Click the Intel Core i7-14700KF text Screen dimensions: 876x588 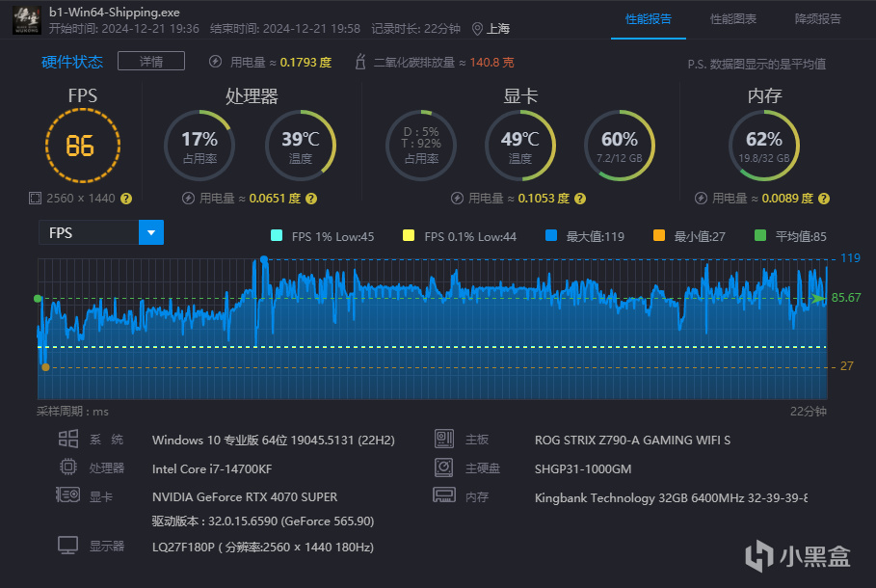click(212, 468)
